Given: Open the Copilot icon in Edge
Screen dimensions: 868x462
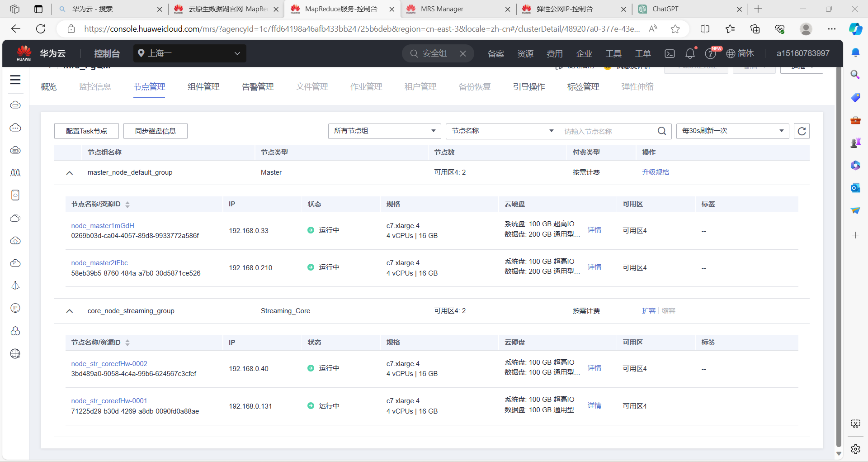Looking at the screenshot, I should (x=855, y=29).
